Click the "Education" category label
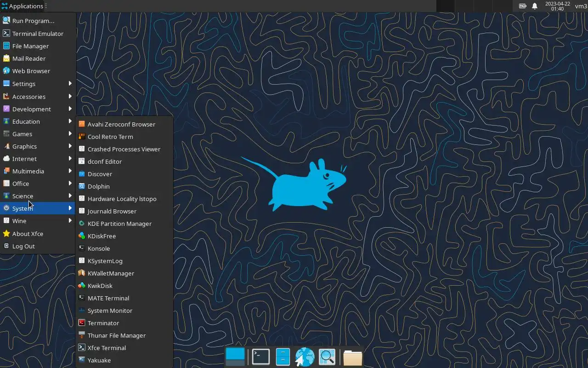Screen dimensions: 588x368 (26, 121)
